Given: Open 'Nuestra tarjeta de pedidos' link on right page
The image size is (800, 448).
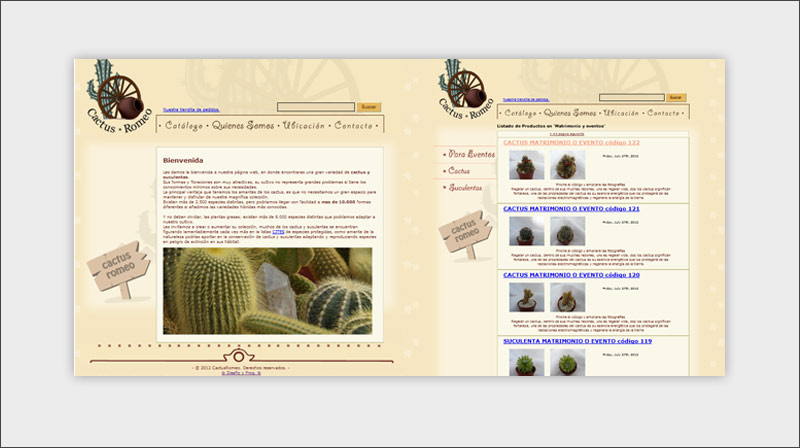Looking at the screenshot, I should tap(526, 99).
